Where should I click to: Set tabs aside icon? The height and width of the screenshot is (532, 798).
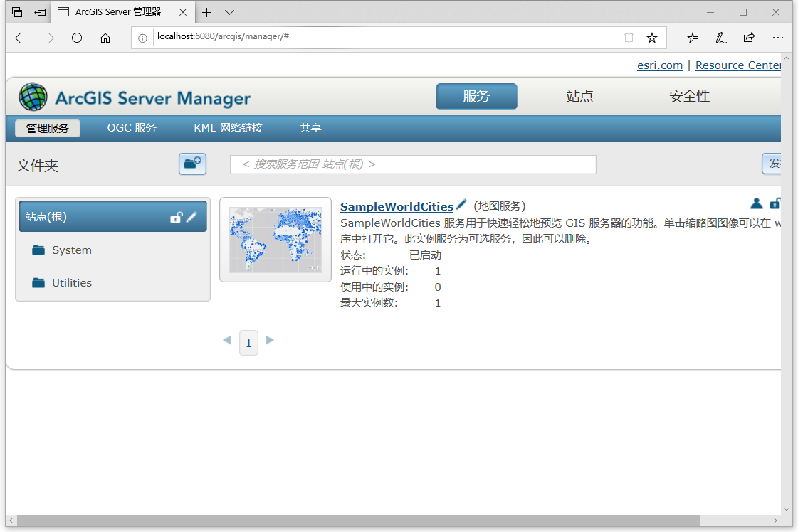click(40, 12)
